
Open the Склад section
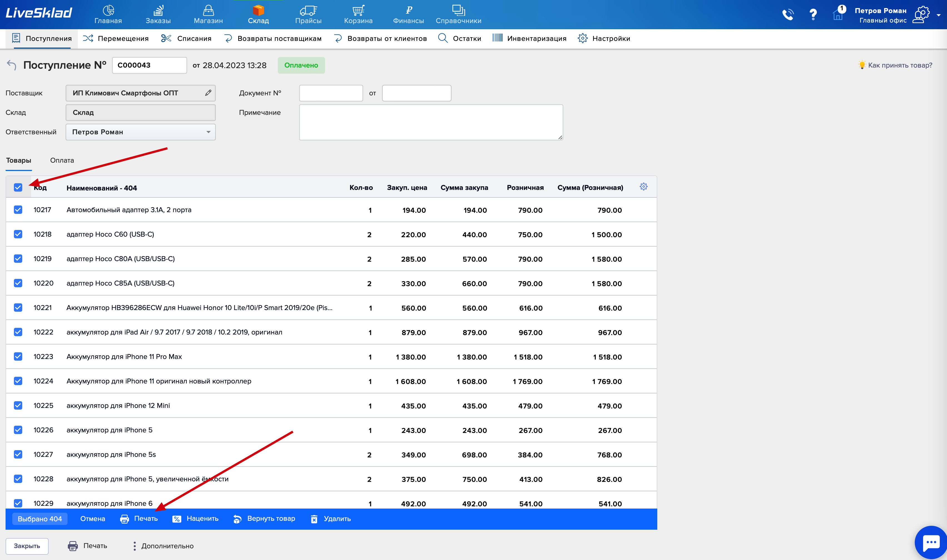point(259,14)
